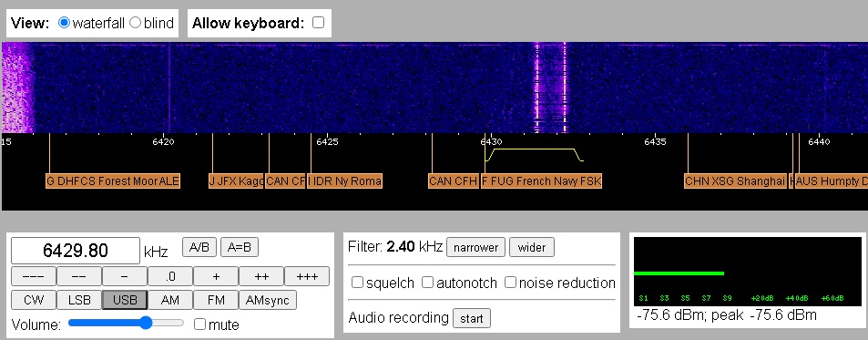Tick the mute checkbox
The image size is (868, 340).
coord(199,325)
